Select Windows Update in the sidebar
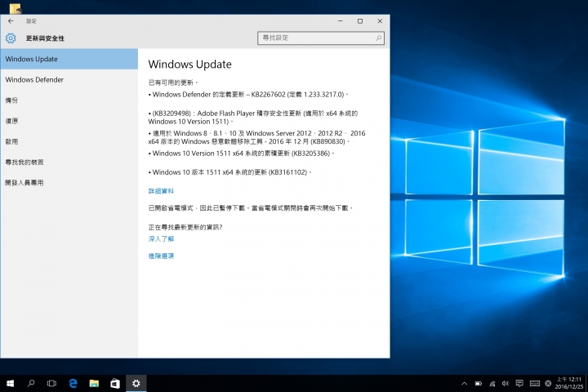This screenshot has width=588, height=392. pyautogui.click(x=69, y=59)
